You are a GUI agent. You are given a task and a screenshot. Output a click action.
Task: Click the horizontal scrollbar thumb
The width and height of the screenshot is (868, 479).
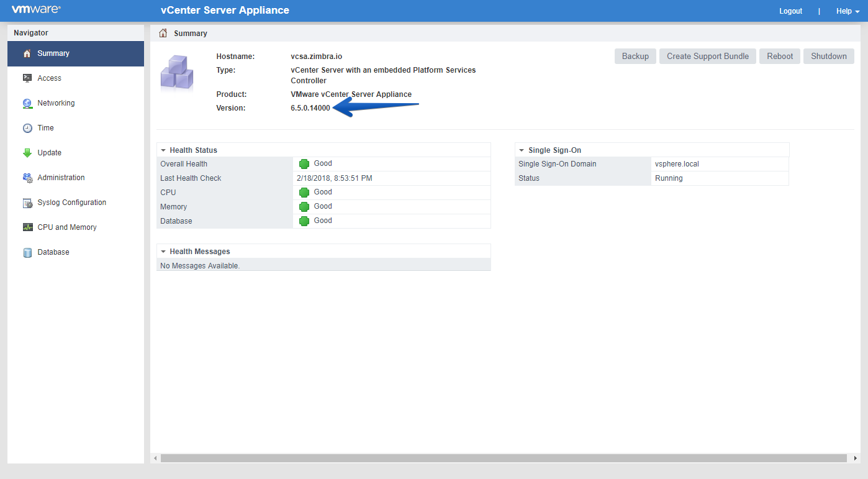504,458
